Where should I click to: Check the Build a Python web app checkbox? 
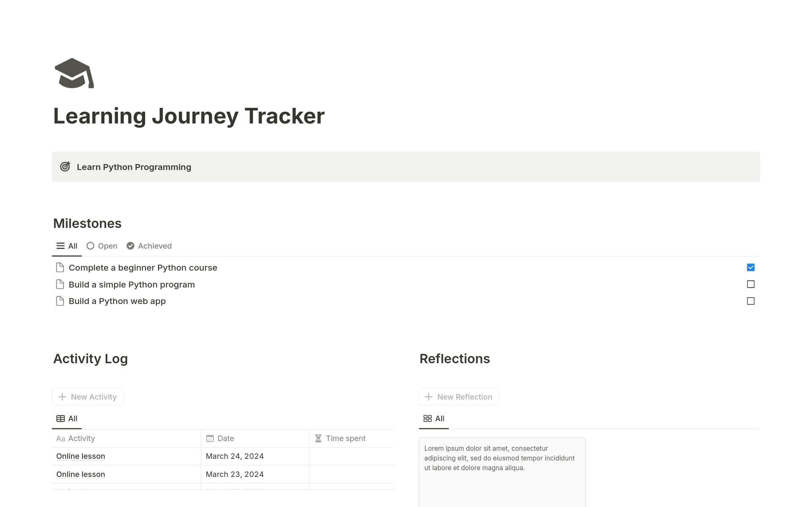[x=751, y=301]
